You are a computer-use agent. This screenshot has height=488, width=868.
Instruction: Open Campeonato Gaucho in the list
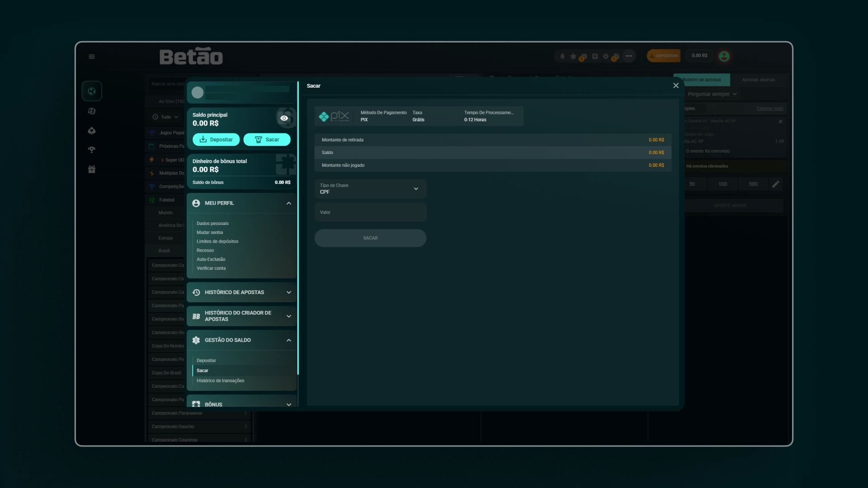point(199,427)
